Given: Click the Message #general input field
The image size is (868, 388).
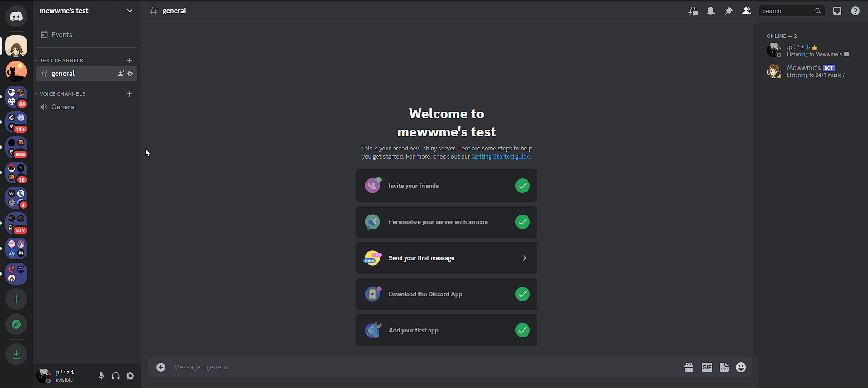Looking at the screenshot, I should coord(407,367).
